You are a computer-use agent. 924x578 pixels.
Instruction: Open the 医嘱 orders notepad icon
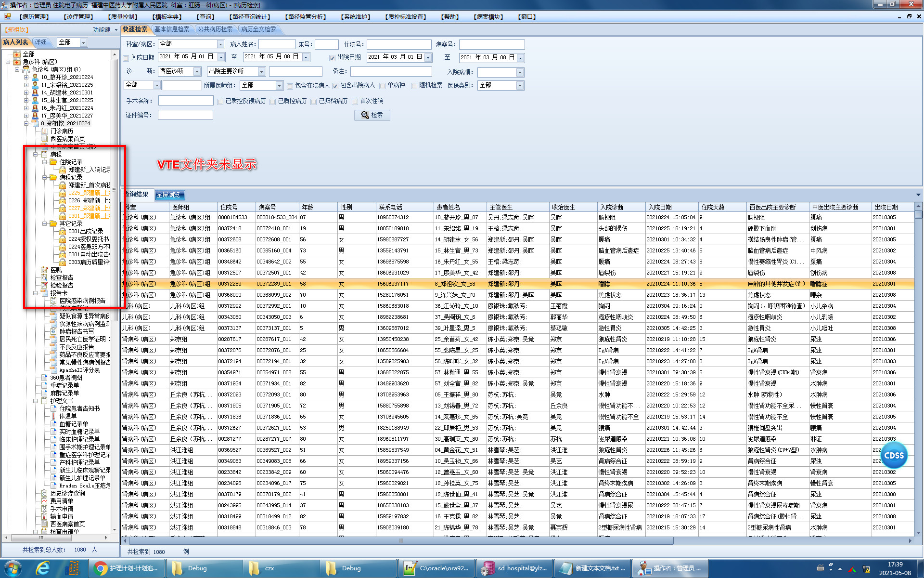[x=45, y=270]
